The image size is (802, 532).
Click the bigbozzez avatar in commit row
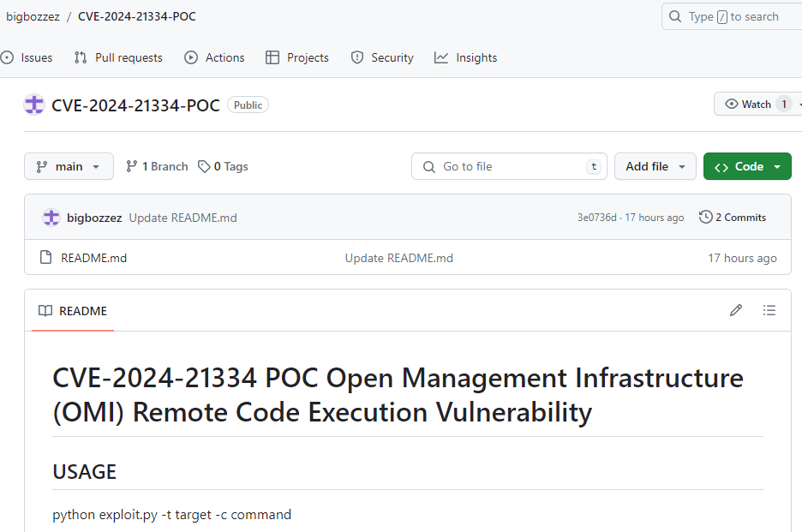51,218
